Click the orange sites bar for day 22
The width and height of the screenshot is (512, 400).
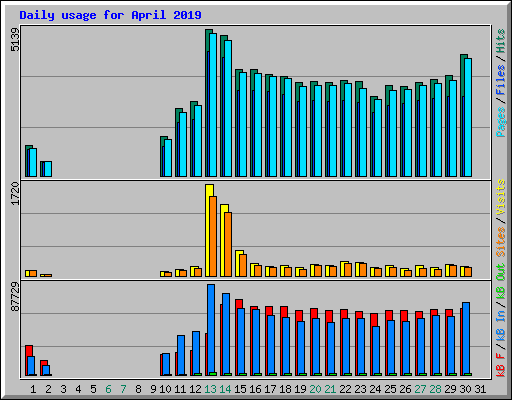(348, 270)
